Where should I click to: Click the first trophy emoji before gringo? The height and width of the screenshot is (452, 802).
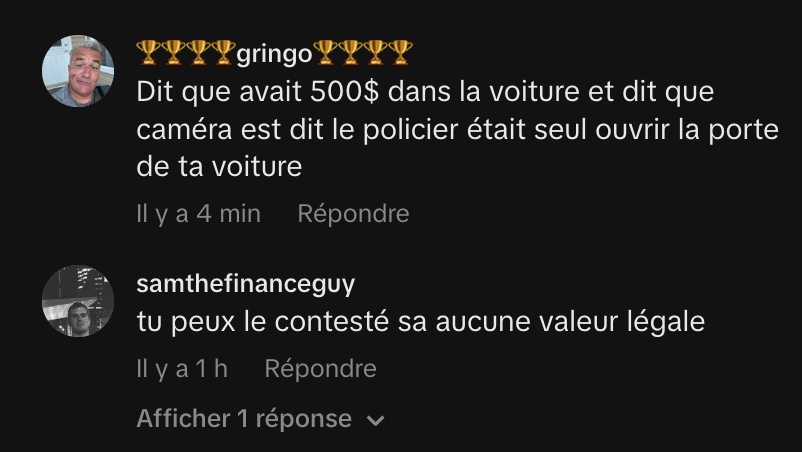[148, 52]
